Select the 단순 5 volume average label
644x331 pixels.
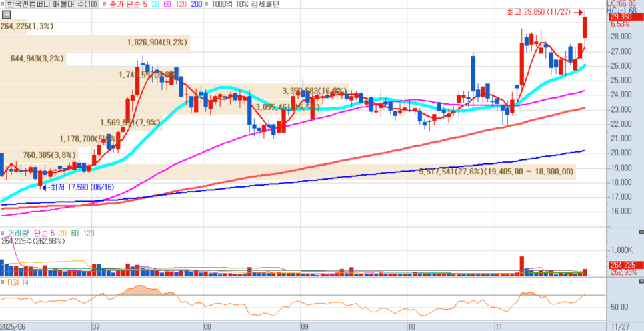pos(44,233)
